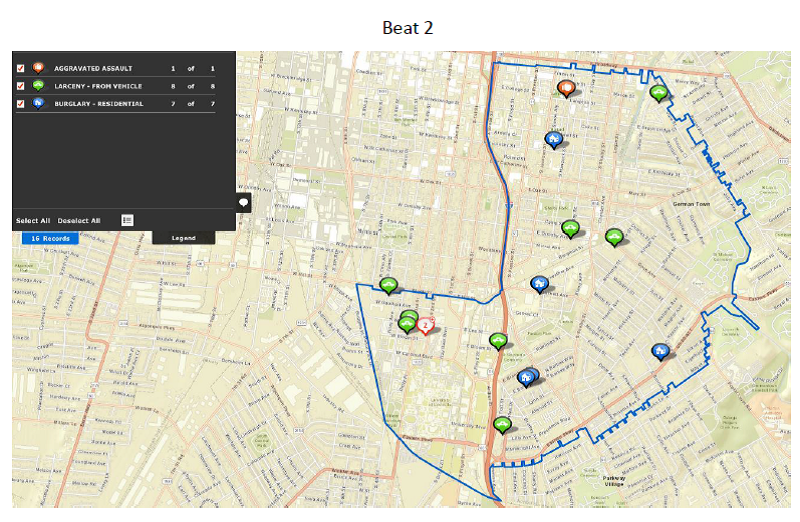Click the orange Aggravated Assault legend icon
The width and height of the screenshot is (800, 522).
coord(38,68)
